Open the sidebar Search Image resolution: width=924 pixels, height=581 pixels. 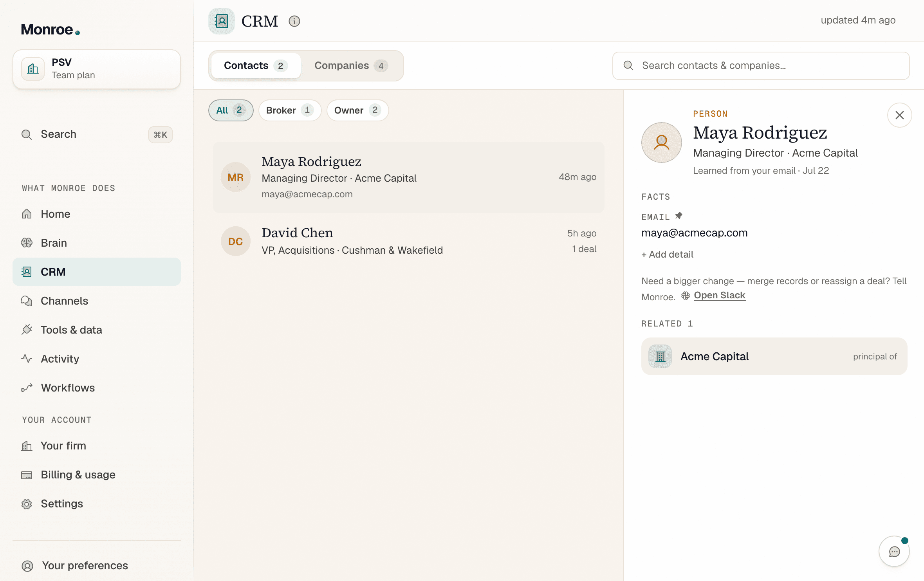(97, 134)
